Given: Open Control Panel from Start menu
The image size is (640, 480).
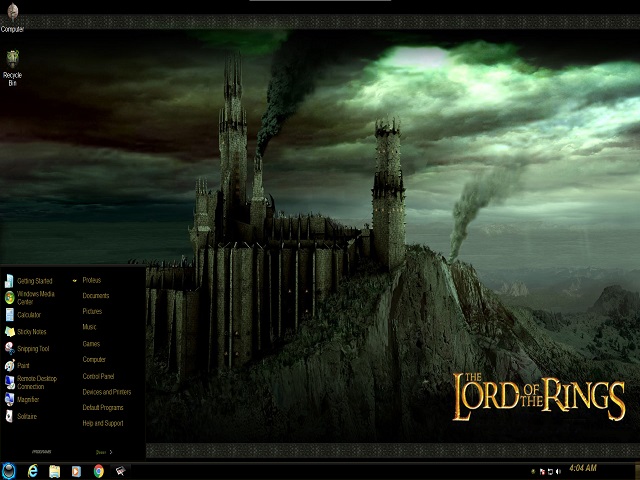Looking at the screenshot, I should point(98,376).
